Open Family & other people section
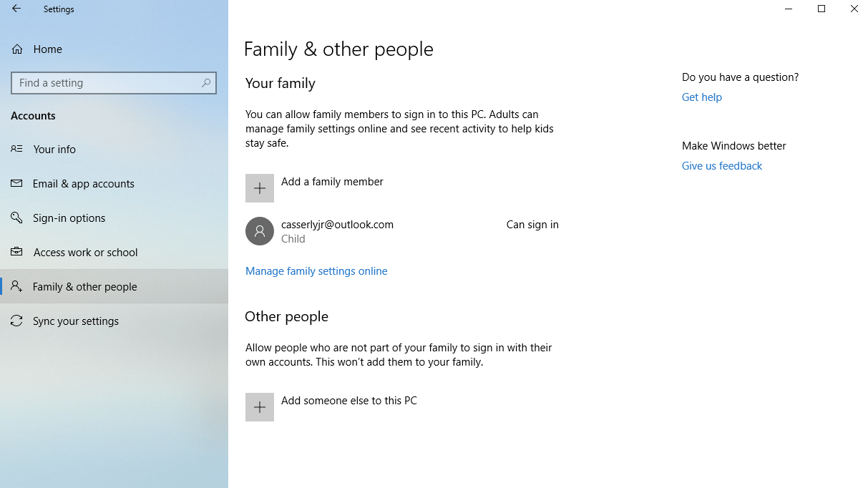The image size is (868, 488). (x=85, y=286)
